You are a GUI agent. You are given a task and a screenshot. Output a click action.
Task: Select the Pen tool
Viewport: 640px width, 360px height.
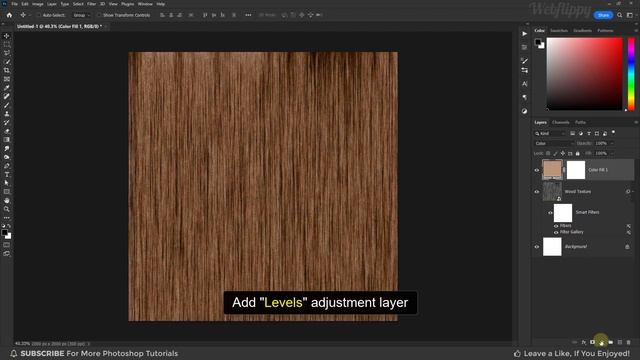7,166
